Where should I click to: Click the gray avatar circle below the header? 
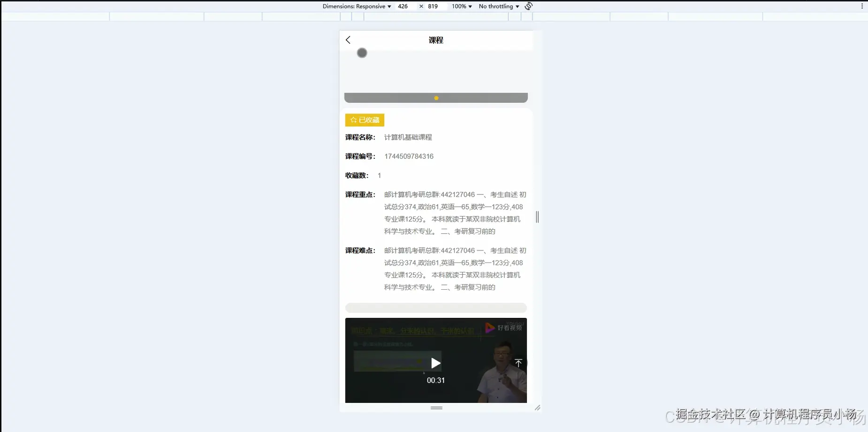pos(361,53)
